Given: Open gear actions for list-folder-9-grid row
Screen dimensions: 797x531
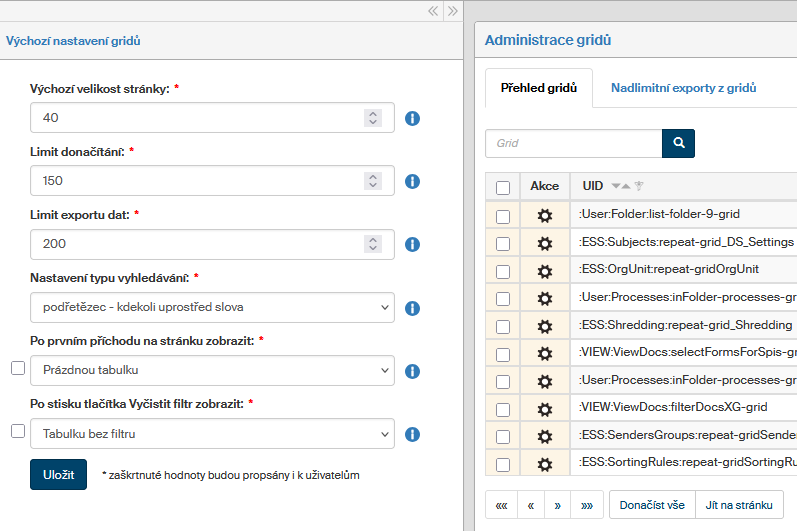Looking at the screenshot, I should click(x=545, y=215).
